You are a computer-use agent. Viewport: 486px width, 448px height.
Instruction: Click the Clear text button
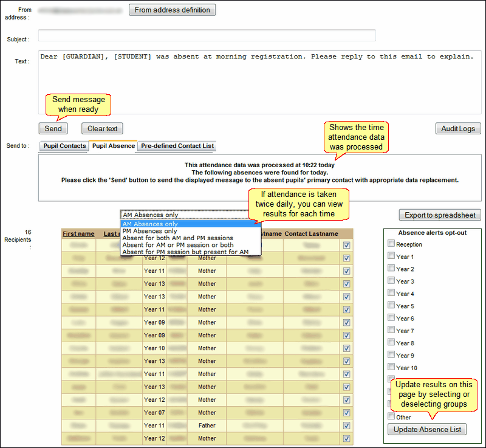pyautogui.click(x=102, y=128)
